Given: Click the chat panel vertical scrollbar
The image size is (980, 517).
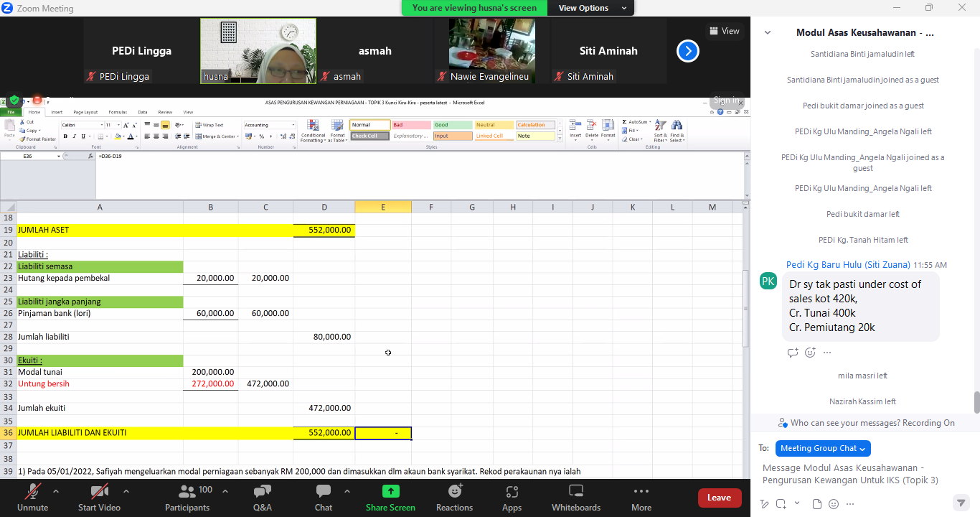Looking at the screenshot, I should point(976,403).
